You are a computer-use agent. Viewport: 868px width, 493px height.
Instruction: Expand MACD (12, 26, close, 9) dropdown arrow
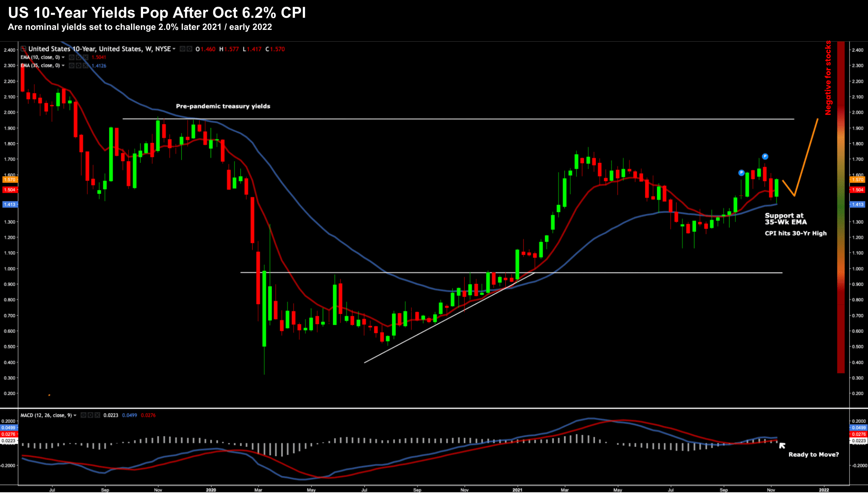[75, 415]
